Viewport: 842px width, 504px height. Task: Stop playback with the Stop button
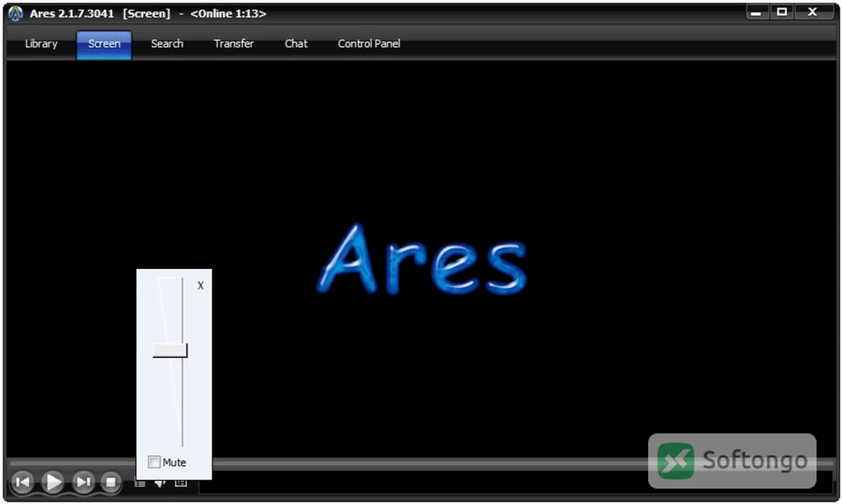click(111, 482)
